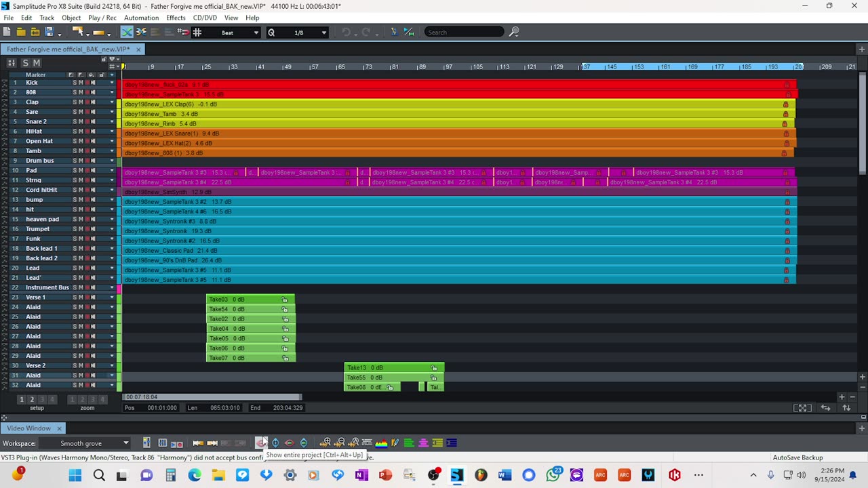Select setup preset 2 button

[31, 399]
